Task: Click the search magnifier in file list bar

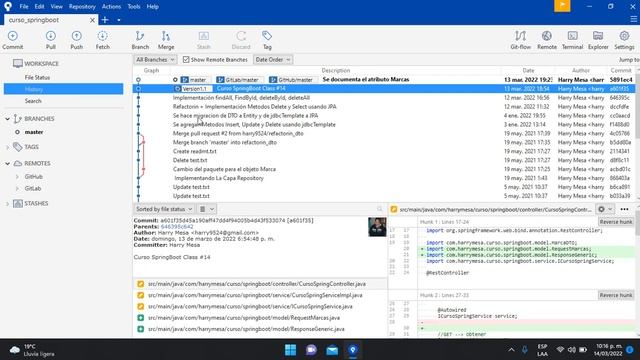Action: [380, 209]
